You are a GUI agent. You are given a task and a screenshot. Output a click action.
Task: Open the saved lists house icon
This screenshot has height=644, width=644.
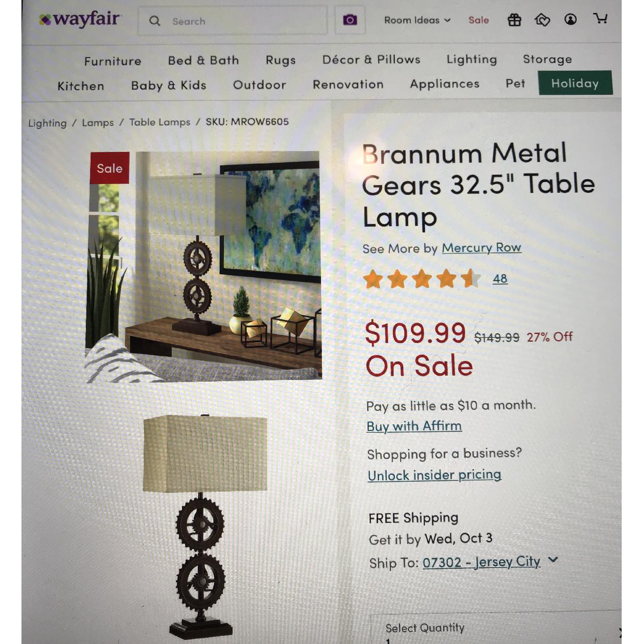point(543,20)
